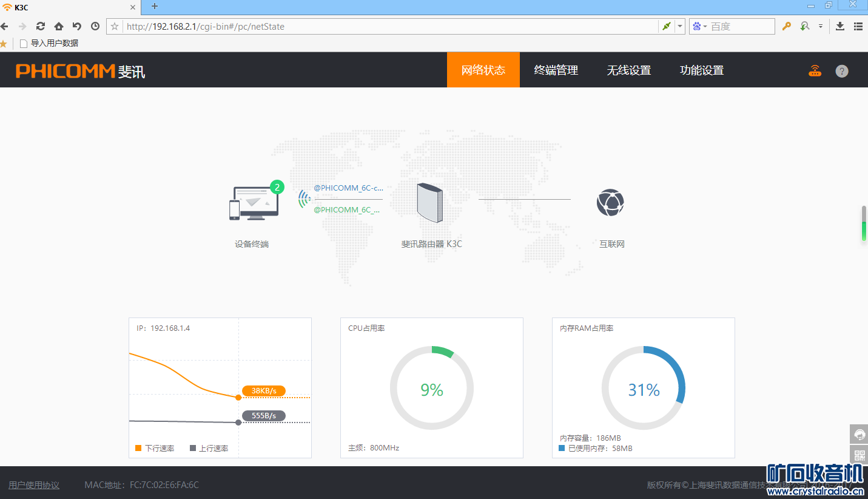Click the undo closed tab arrow icon
The image size is (868, 499).
pyautogui.click(x=76, y=26)
